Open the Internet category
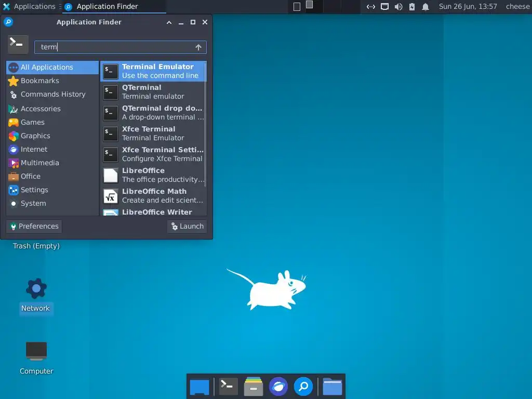Image resolution: width=532 pixels, height=399 pixels. 52,149
